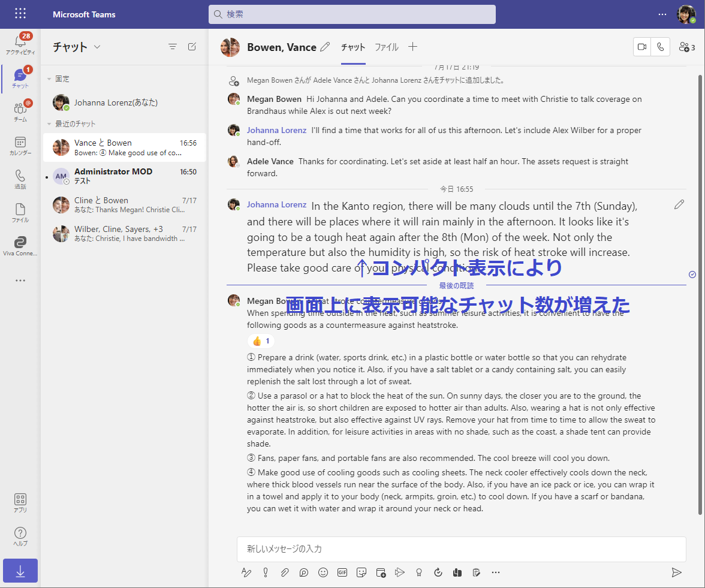705x588 pixels.
Task: Open Approvals in compose bar
Action: pos(477,572)
